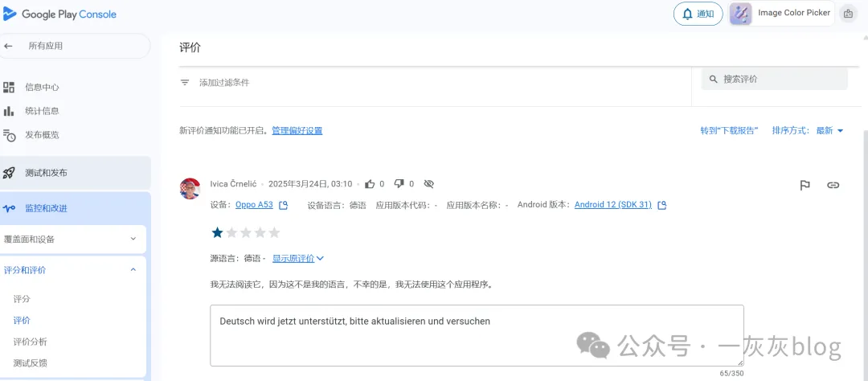Click into the German reply text box
The image size is (868, 381).
point(477,335)
